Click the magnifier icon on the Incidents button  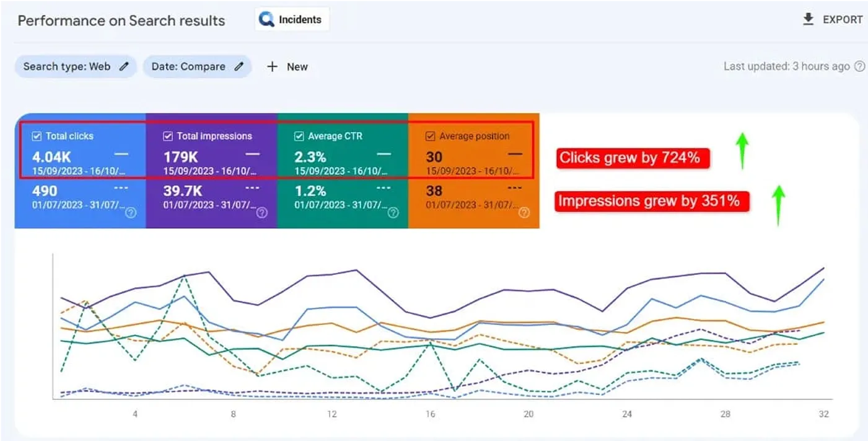coord(266,19)
